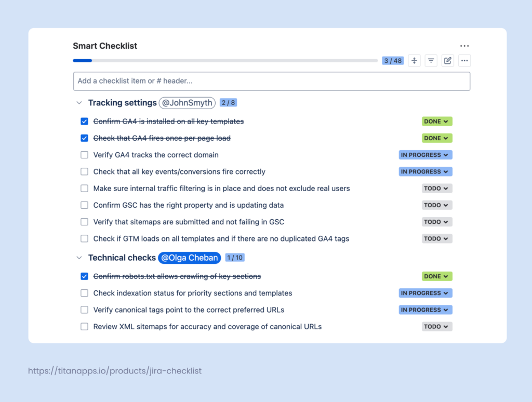Open the top-right three-dot options icon

[x=464, y=46]
